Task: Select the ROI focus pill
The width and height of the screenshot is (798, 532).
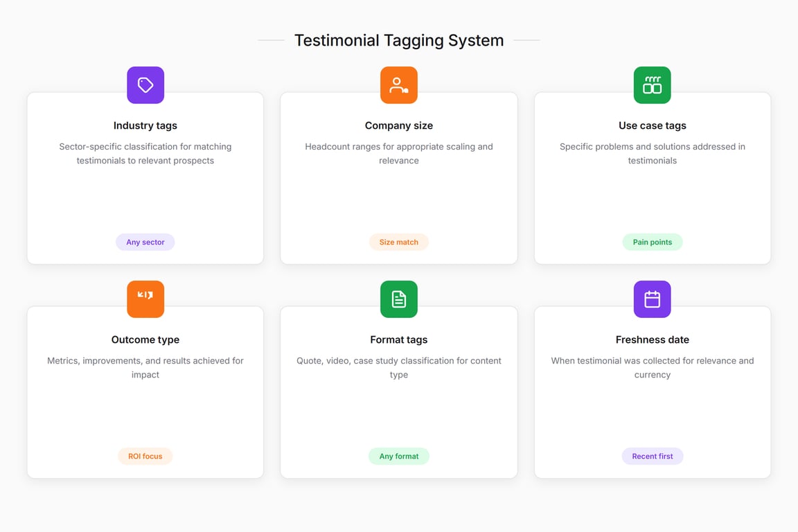Action: [x=145, y=456]
